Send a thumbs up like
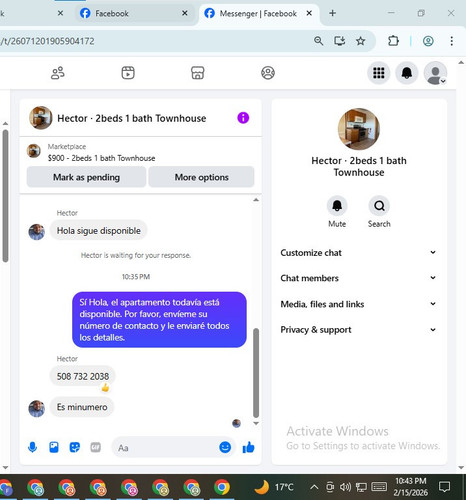The width and height of the screenshot is (466, 500). pos(248,447)
